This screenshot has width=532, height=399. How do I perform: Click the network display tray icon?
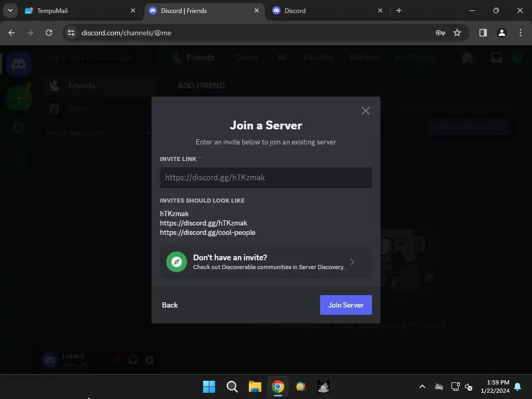click(455, 387)
